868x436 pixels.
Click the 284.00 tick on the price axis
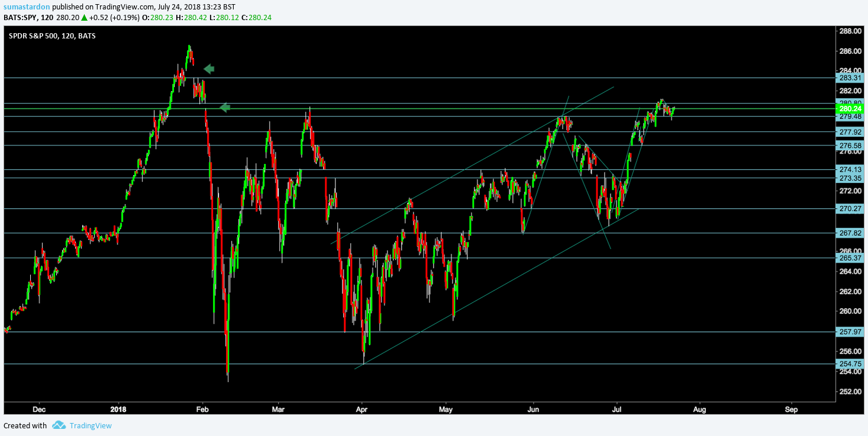[849, 70]
